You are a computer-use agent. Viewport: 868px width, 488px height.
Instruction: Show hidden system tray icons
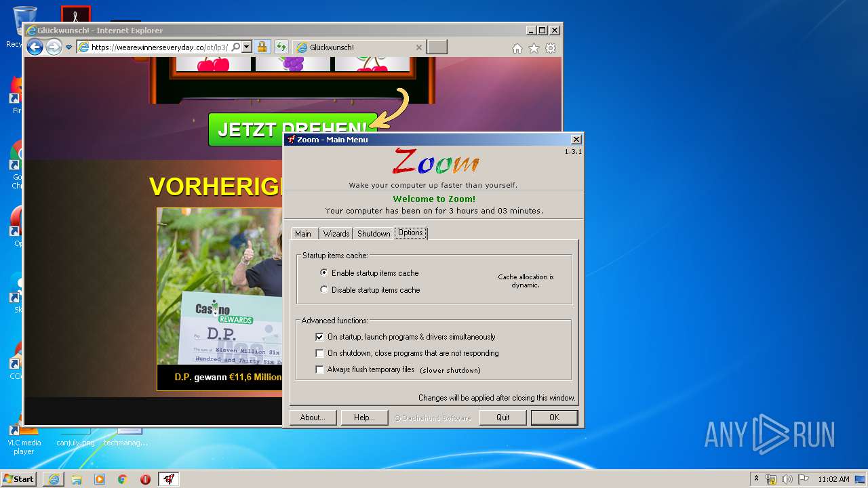[x=756, y=479]
